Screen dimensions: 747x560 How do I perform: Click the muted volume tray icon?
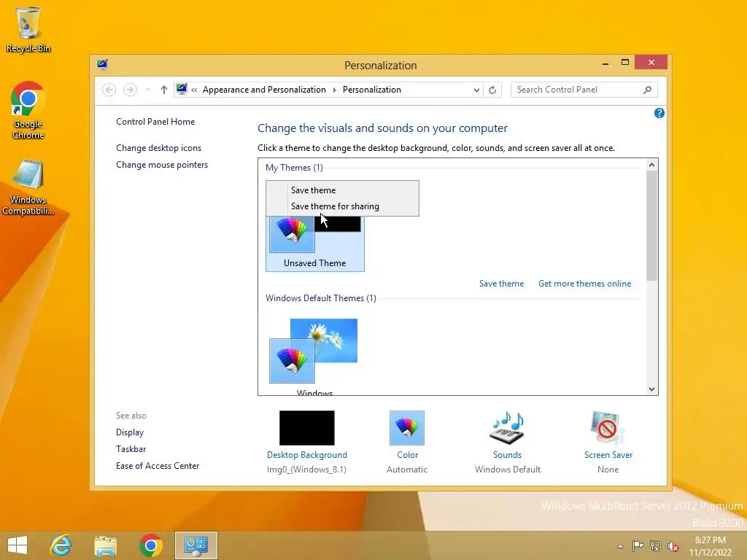point(673,545)
